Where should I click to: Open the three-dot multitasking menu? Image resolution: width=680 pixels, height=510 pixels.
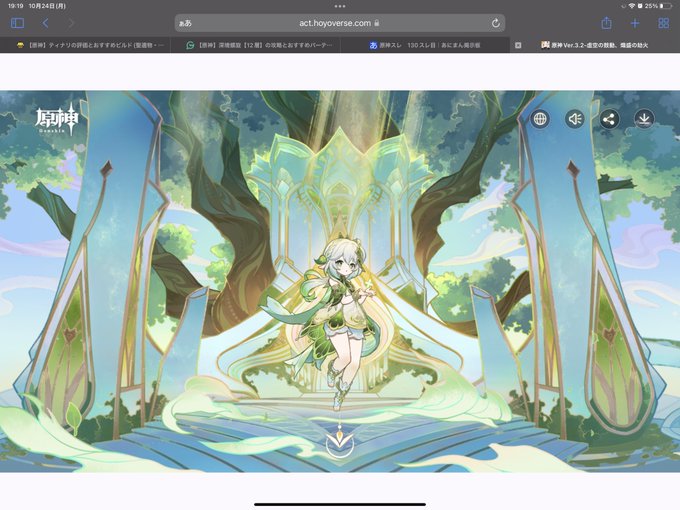pyautogui.click(x=340, y=6)
